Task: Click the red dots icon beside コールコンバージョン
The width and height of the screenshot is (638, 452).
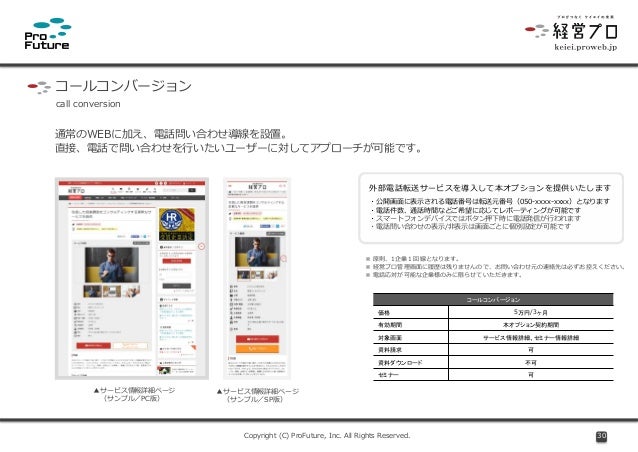Action: coord(39,87)
